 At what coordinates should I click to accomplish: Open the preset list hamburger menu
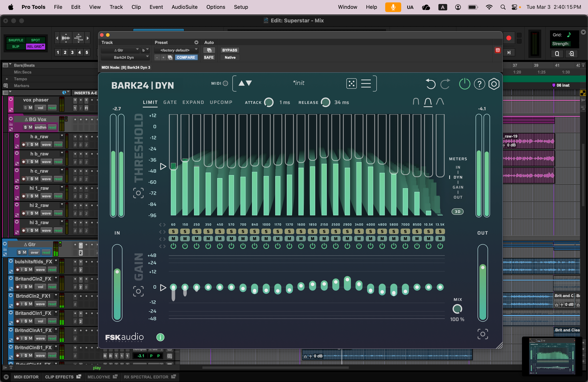366,83
